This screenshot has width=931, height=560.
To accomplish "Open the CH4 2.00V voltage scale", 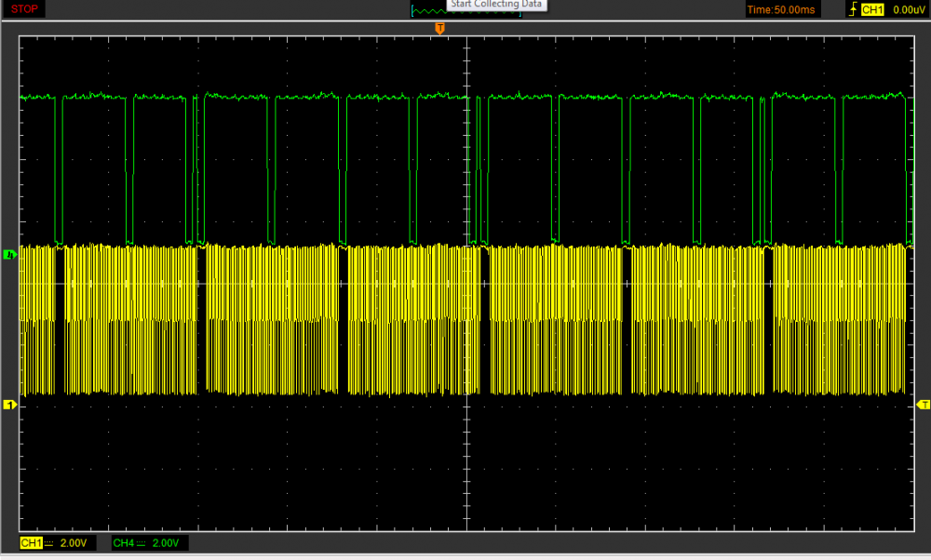I will coord(167,542).
